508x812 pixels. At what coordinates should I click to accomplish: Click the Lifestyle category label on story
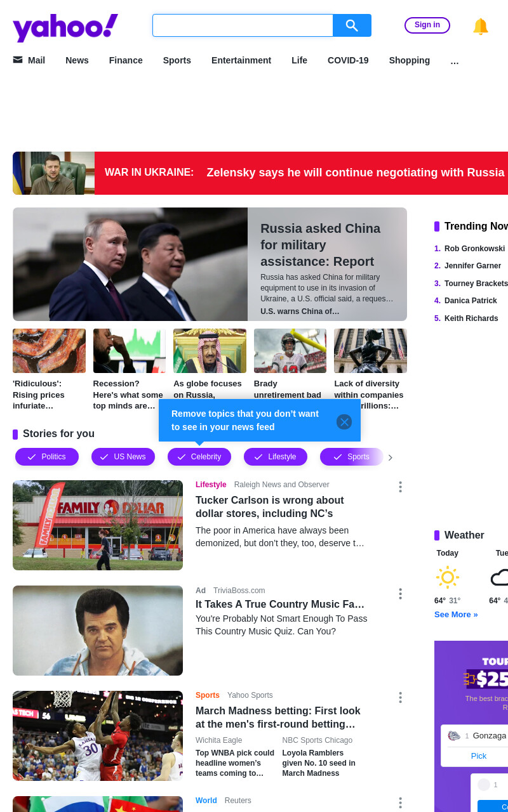coord(211,485)
